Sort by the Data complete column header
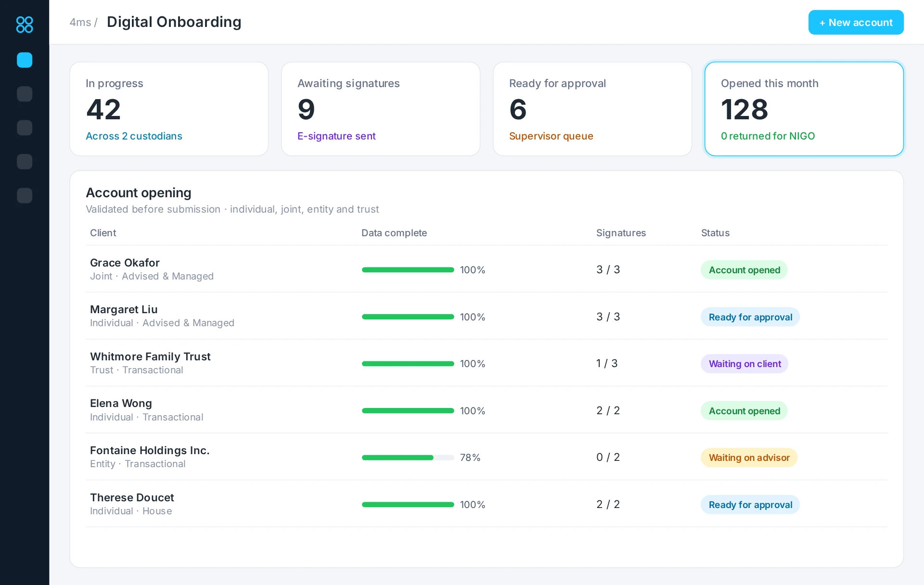The height and width of the screenshot is (585, 924). [x=394, y=233]
